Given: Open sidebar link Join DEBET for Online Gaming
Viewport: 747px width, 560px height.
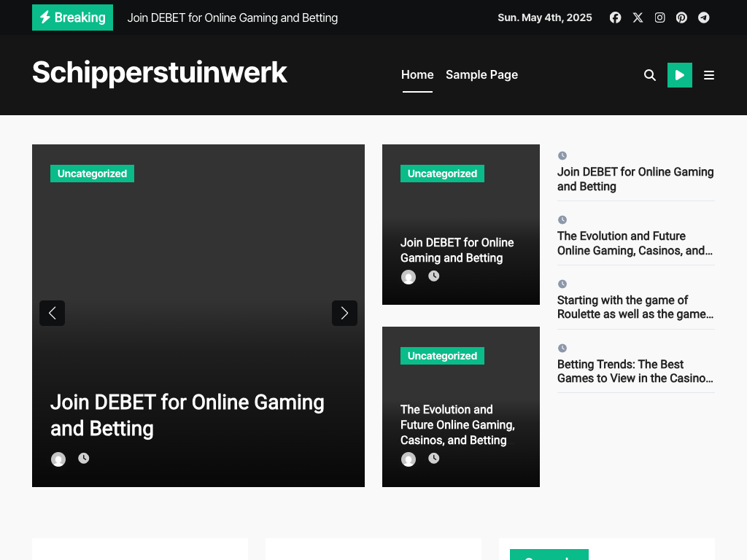Looking at the screenshot, I should 635,179.
